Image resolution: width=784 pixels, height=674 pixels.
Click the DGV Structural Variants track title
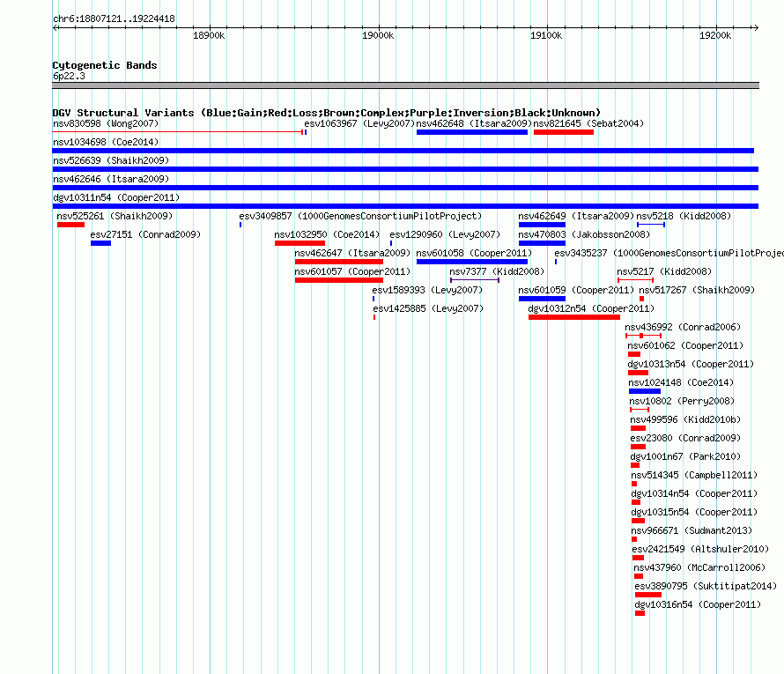[327, 113]
